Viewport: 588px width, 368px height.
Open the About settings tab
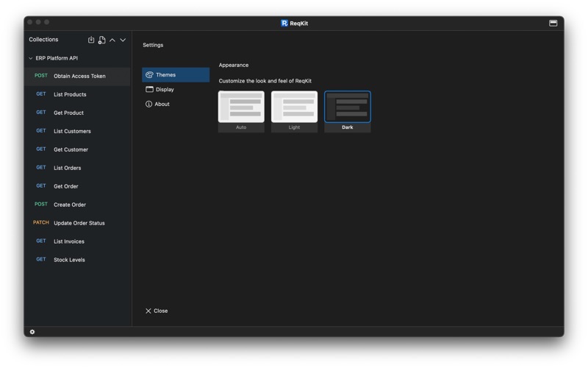point(176,104)
